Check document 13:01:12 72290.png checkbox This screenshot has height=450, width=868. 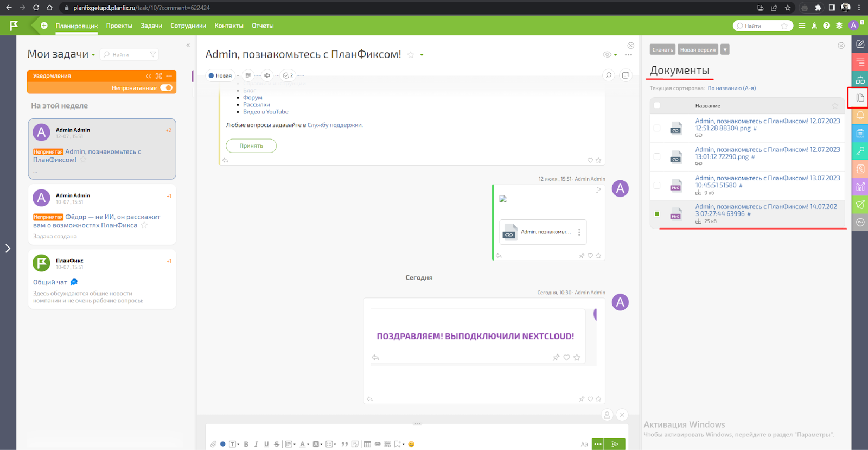[657, 156]
